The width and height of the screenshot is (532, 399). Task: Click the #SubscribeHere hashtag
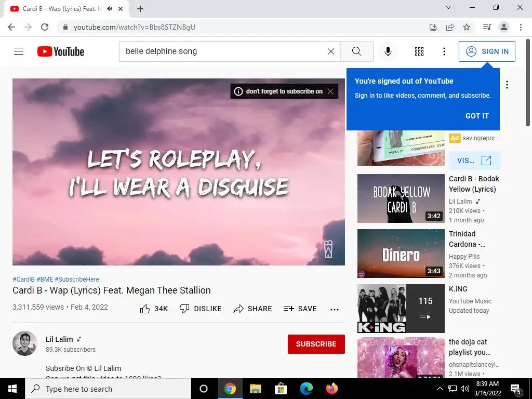click(77, 279)
